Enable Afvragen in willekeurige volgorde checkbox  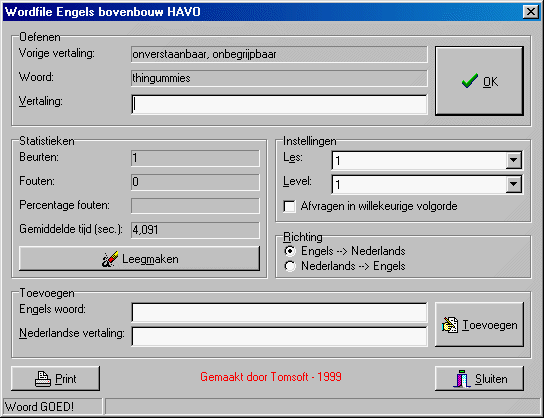[x=289, y=206]
